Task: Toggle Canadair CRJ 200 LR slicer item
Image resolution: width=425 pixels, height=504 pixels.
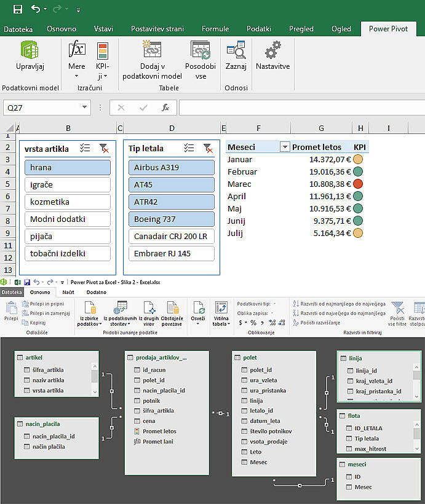Action: (x=172, y=236)
